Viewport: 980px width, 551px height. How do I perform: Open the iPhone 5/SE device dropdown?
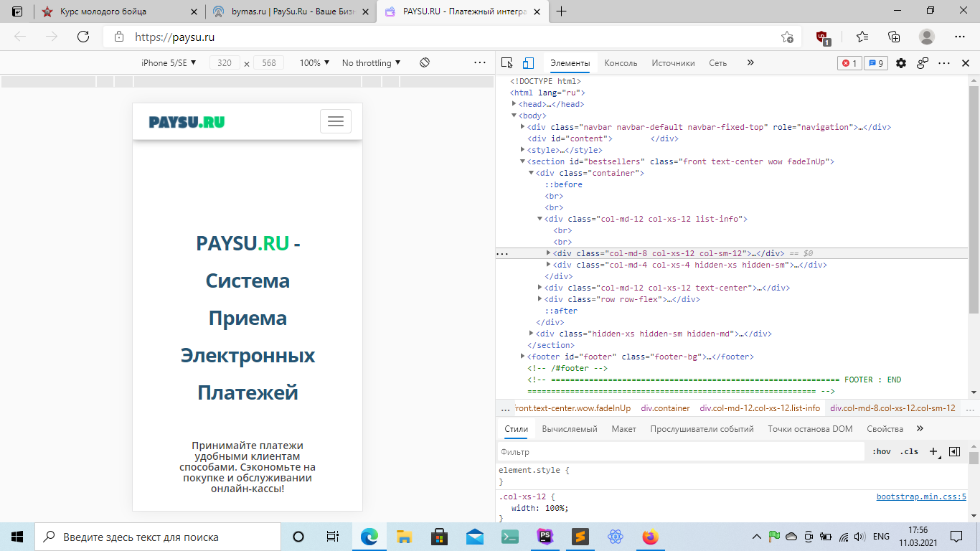(169, 63)
